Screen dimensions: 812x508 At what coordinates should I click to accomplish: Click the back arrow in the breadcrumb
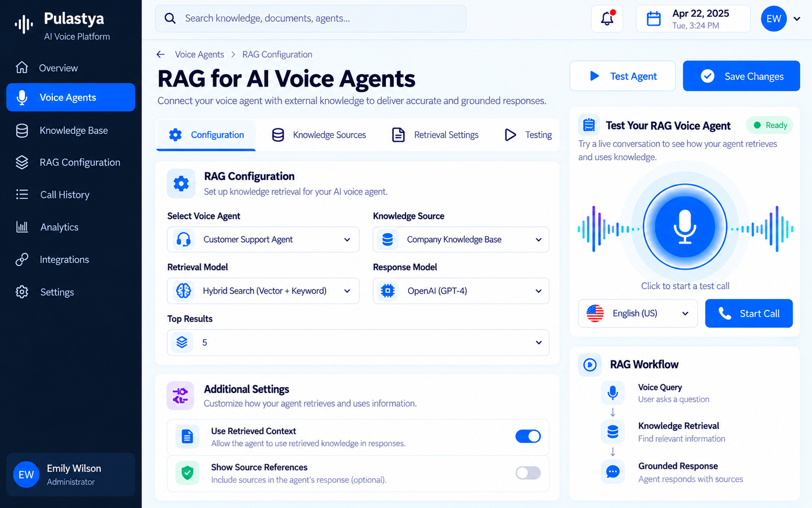pos(161,54)
